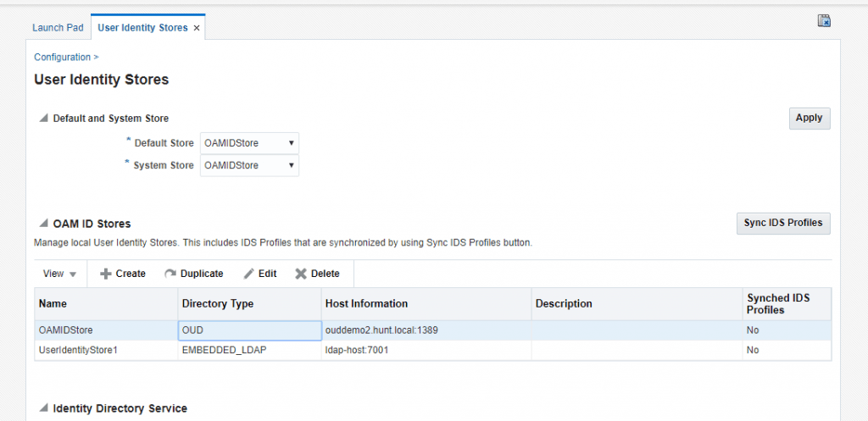Image resolution: width=868 pixels, height=421 pixels.
Task: Switch to the Launch Pad tab
Action: coord(58,28)
